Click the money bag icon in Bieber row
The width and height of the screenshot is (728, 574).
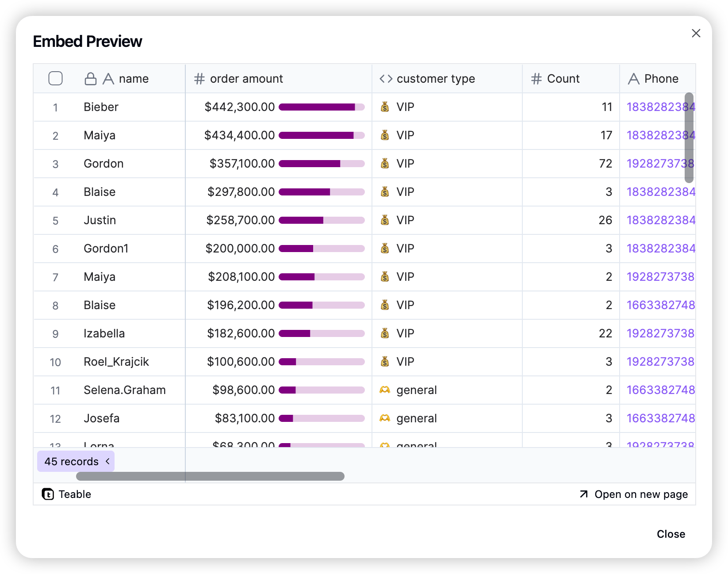click(385, 107)
